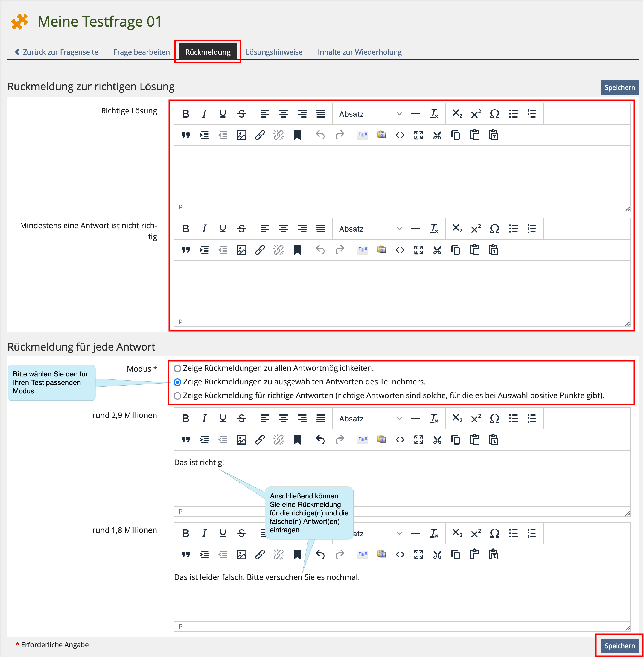Insert anchor bookmark in 'Mindestens eine Antwort' editor
644x657 pixels.
297,250
